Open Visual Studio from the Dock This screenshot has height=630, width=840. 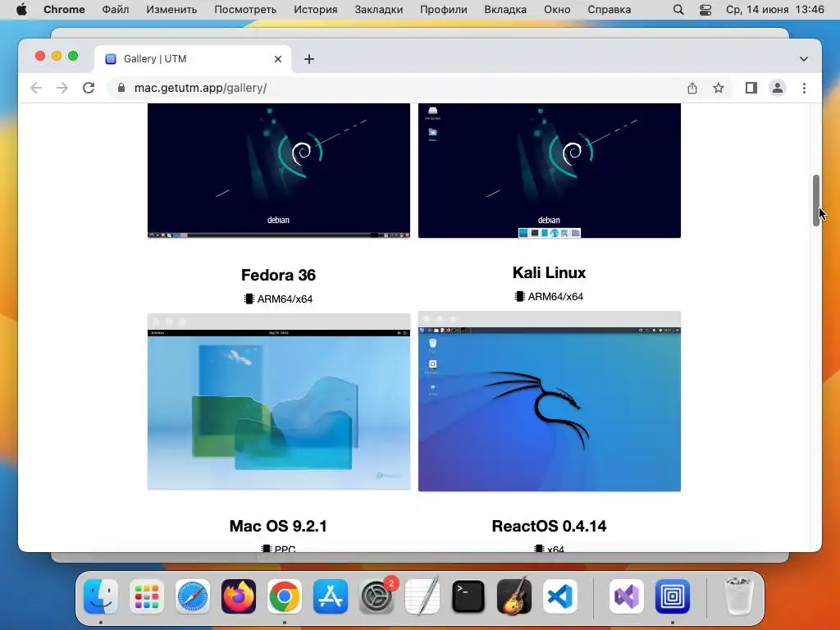pos(626,596)
